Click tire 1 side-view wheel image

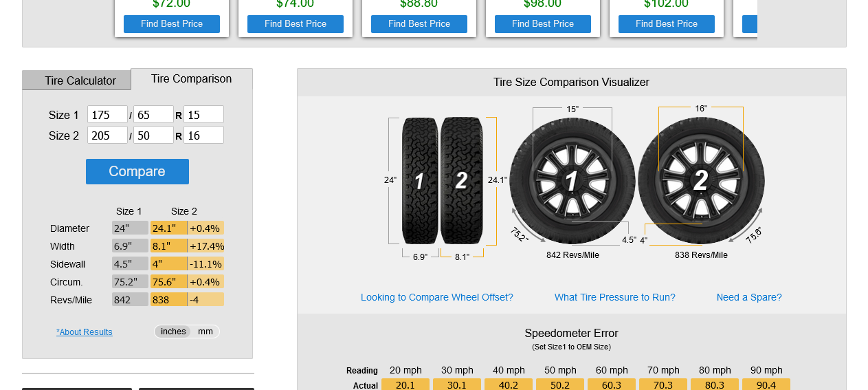point(572,181)
